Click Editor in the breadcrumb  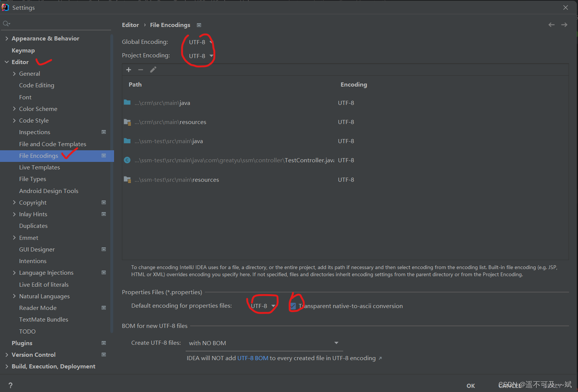coord(130,25)
